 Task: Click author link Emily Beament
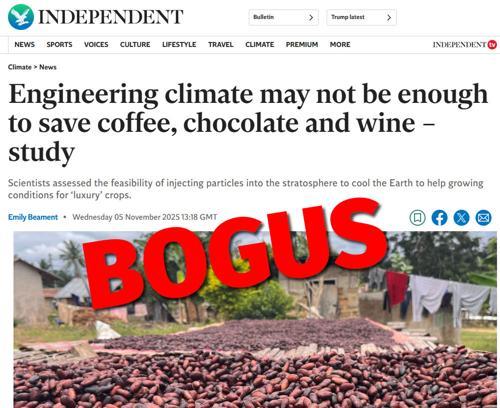[33, 217]
